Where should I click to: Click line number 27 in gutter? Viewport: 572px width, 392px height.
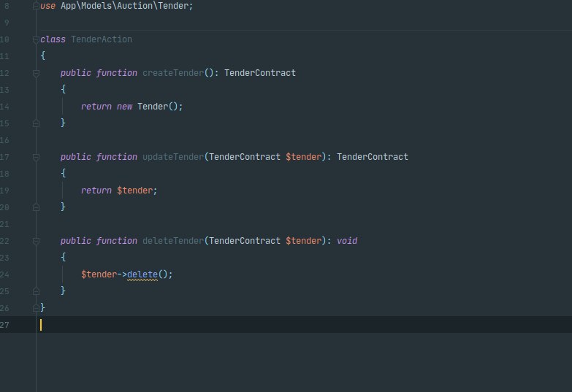pos(4,325)
